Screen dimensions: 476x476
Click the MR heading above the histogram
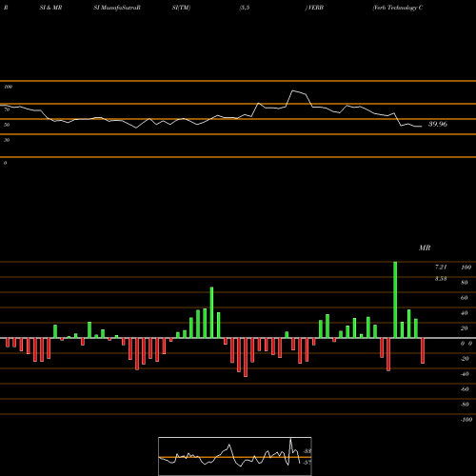click(x=425, y=248)
